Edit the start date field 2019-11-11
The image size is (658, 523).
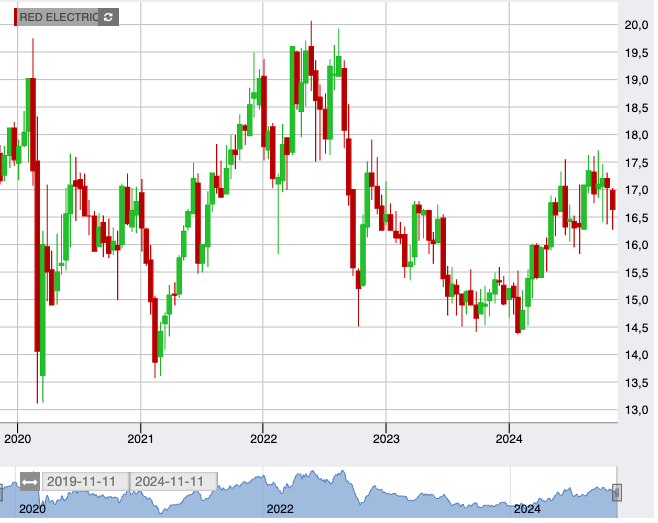[86, 482]
